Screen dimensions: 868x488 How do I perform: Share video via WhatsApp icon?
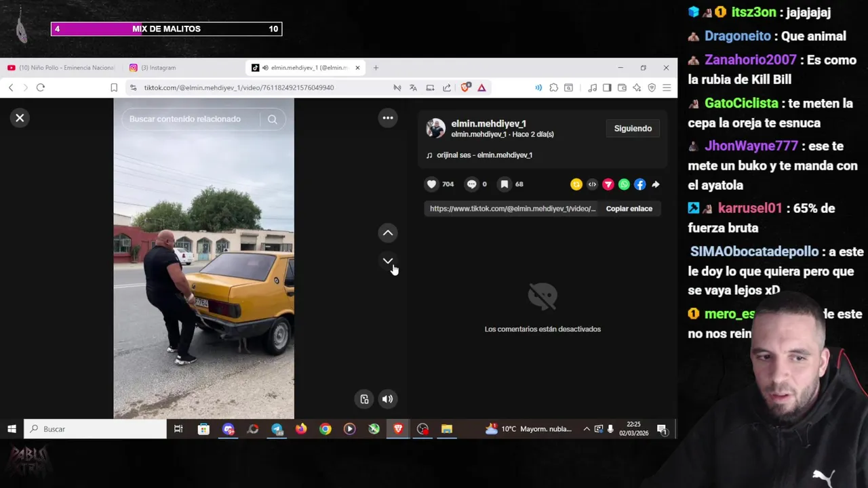[x=624, y=184]
